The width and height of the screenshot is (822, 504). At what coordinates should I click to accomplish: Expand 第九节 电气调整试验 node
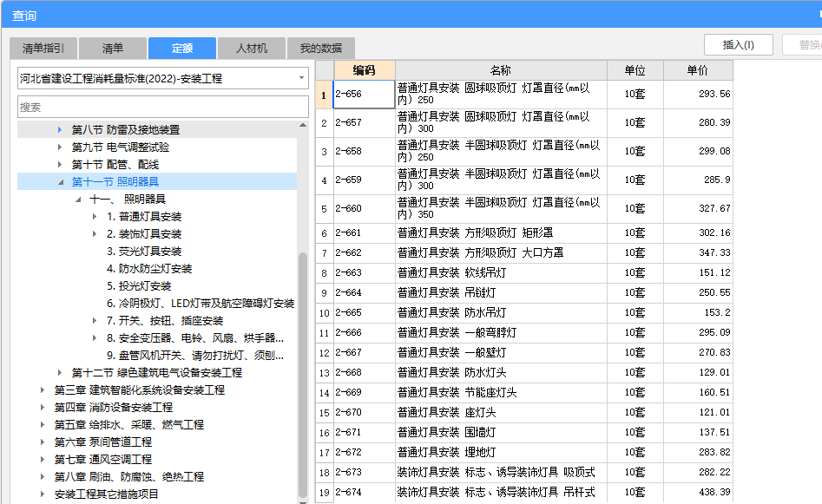click(x=60, y=147)
